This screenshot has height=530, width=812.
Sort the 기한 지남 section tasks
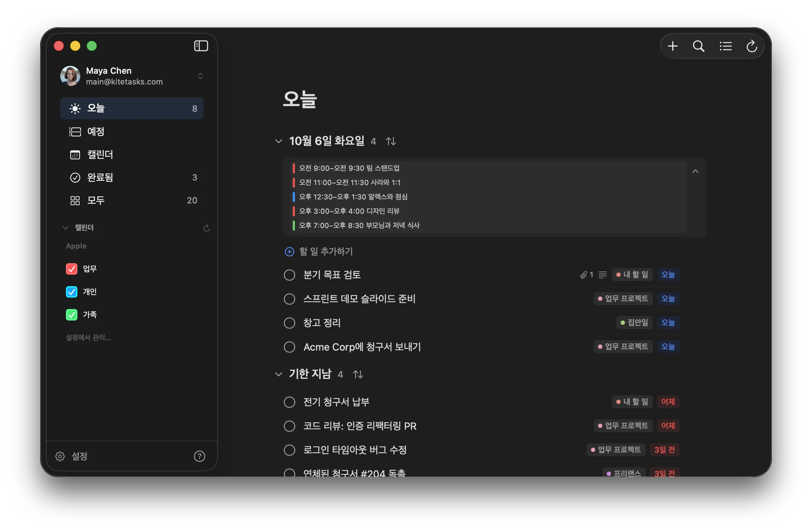click(x=358, y=374)
